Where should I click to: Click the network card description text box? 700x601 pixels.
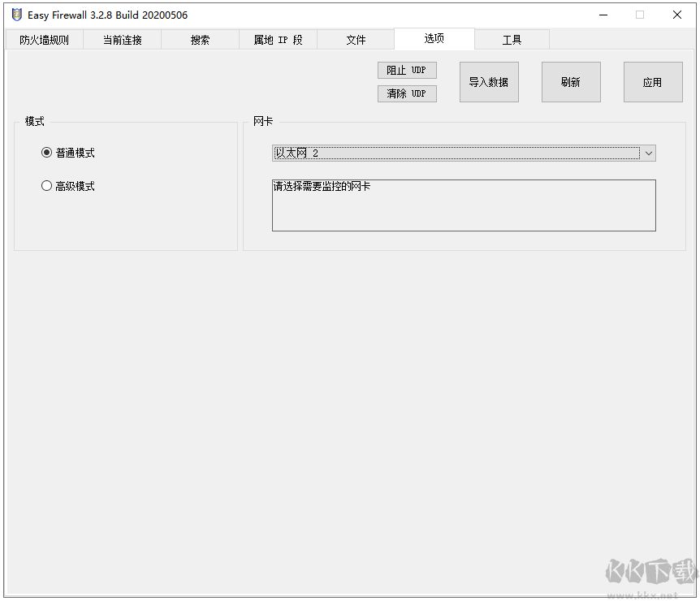click(x=464, y=205)
